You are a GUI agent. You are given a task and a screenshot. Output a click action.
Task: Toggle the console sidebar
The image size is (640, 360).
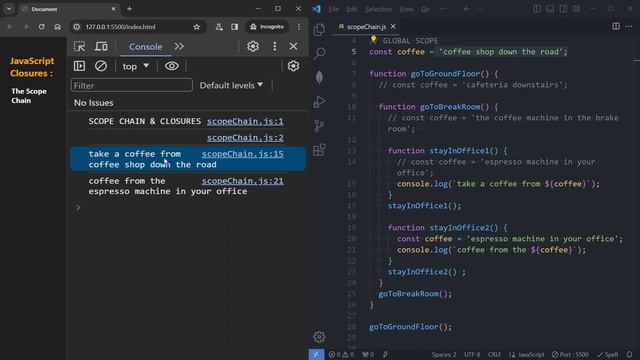coord(80,66)
